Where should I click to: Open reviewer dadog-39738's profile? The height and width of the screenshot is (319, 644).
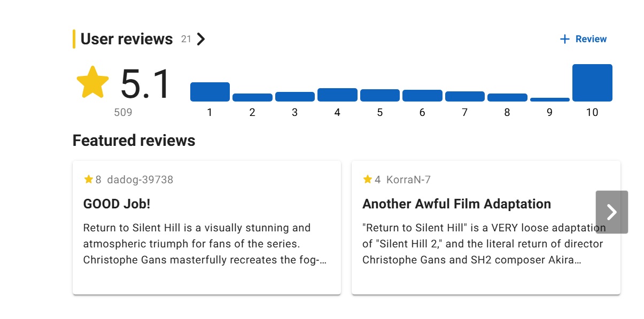tap(140, 180)
